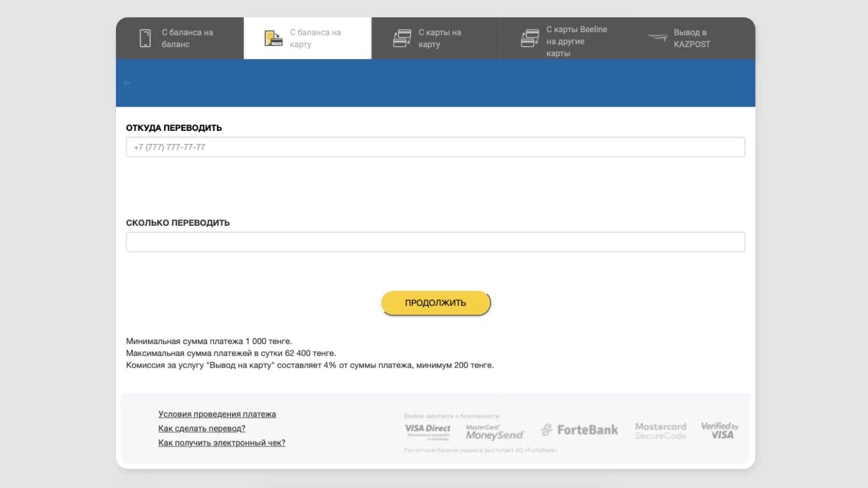868x488 pixels.
Task: Click the text naming AO «ForteBank» as settlement bank
Action: point(480,450)
